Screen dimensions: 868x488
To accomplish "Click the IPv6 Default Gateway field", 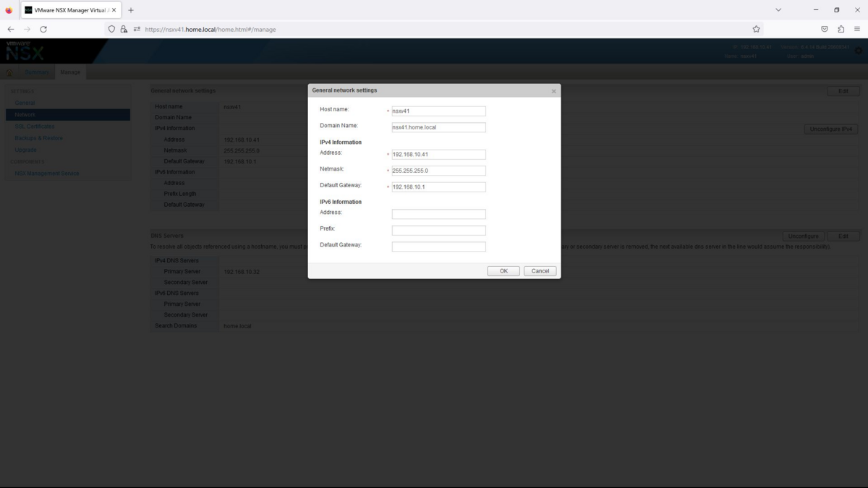I will click(x=438, y=247).
